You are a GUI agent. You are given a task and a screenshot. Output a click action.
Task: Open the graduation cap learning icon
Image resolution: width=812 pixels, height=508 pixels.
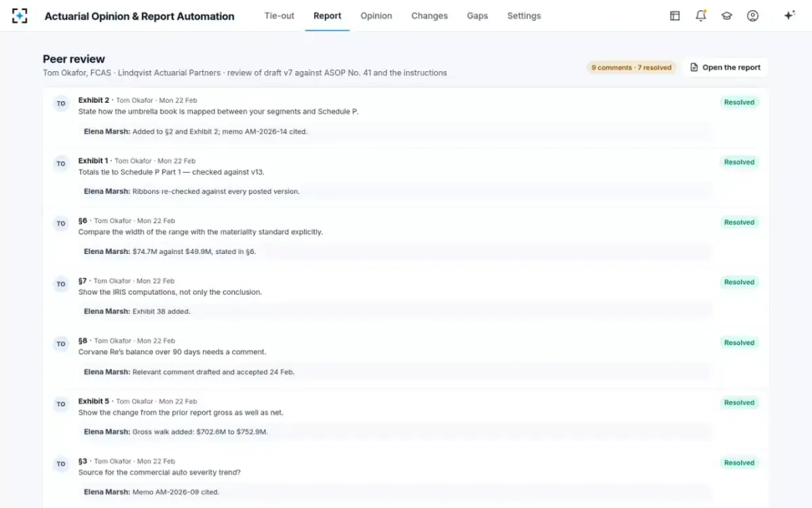[x=727, y=16]
